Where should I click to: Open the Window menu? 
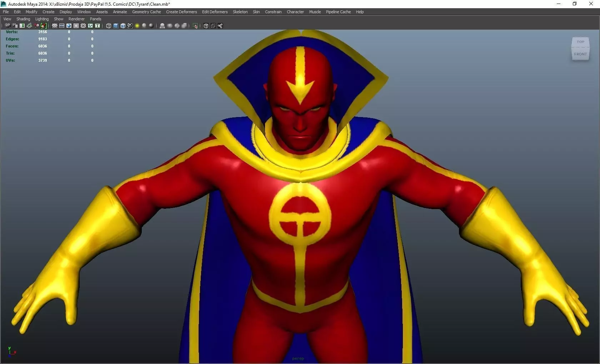click(84, 12)
